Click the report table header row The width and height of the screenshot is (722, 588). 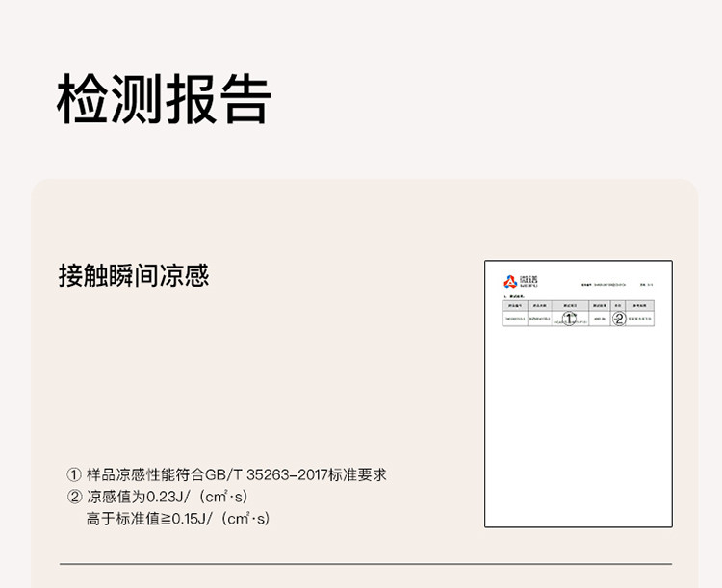[x=578, y=304]
